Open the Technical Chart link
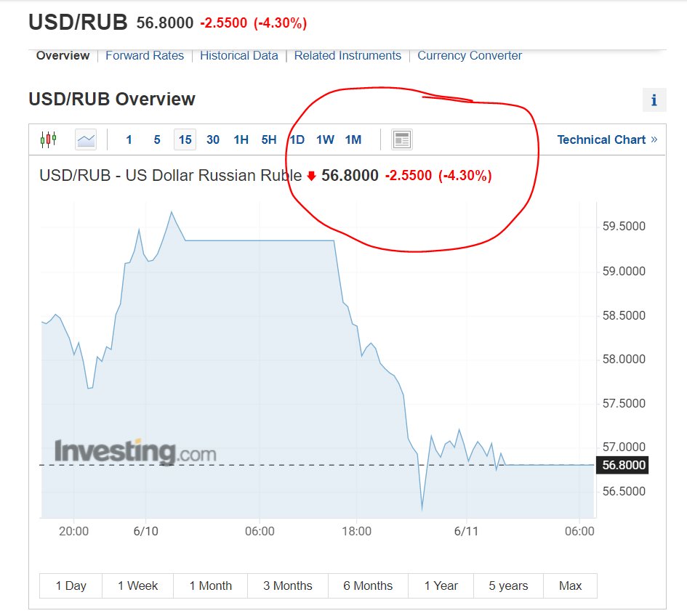The width and height of the screenshot is (687, 616). 607,139
